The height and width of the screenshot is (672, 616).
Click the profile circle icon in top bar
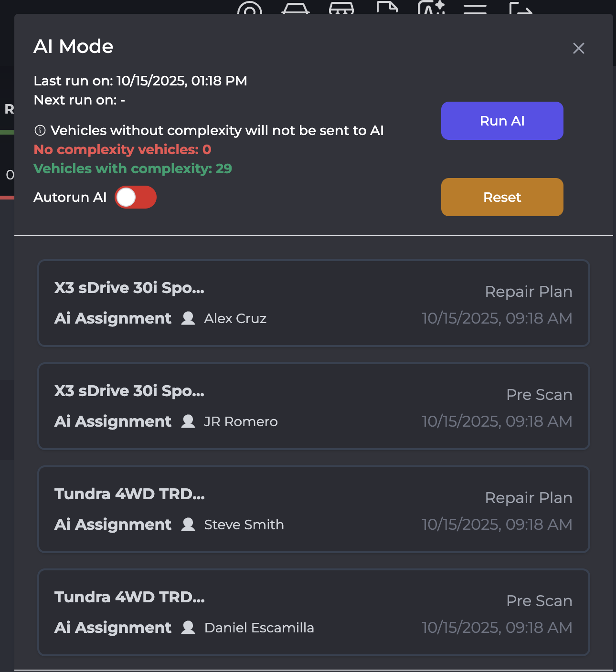[x=249, y=9]
